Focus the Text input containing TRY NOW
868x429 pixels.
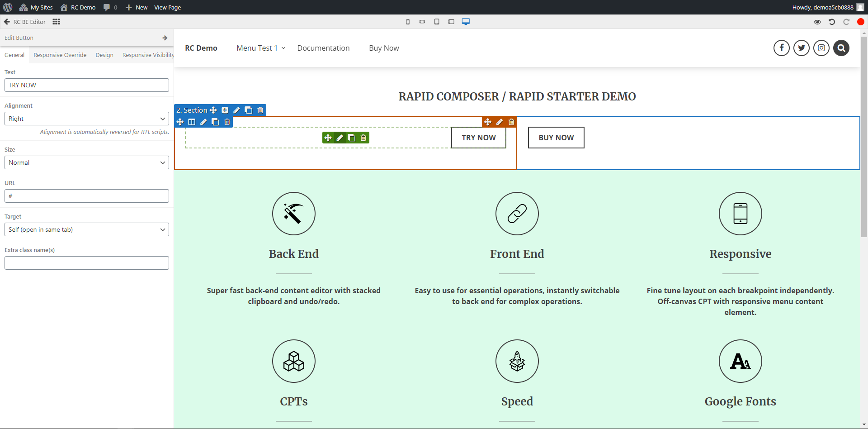pyautogui.click(x=87, y=85)
